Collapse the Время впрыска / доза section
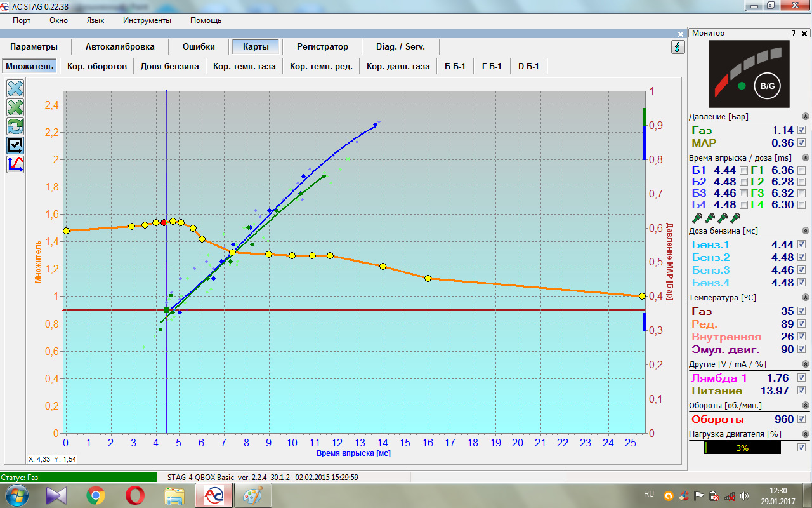 click(x=805, y=157)
